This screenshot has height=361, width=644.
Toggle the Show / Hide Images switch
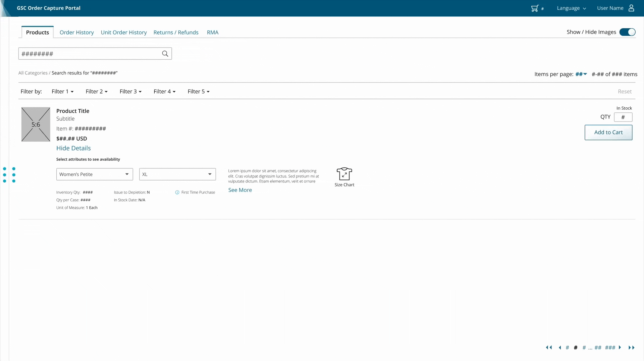pyautogui.click(x=627, y=32)
